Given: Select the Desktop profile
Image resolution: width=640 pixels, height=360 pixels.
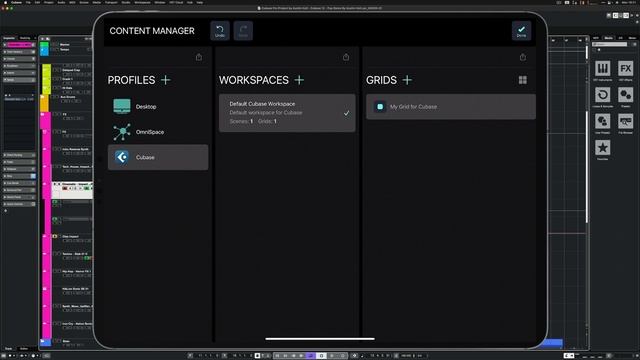Looking at the screenshot, I should 158,107.
